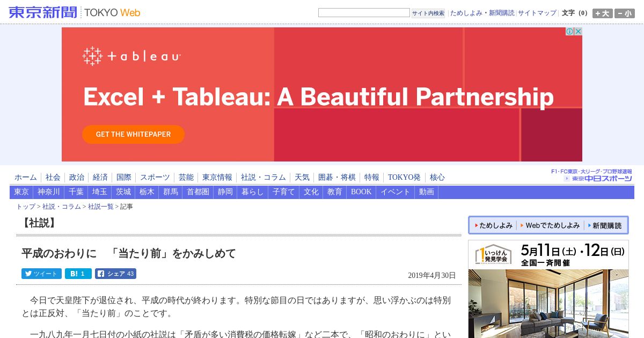The height and width of the screenshot is (338, 644).
Task: Open the 芸能 menu item
Action: [186, 177]
